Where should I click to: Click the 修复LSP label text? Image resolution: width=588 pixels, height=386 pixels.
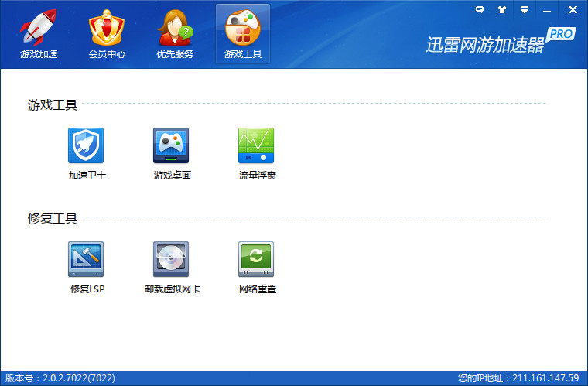click(87, 289)
